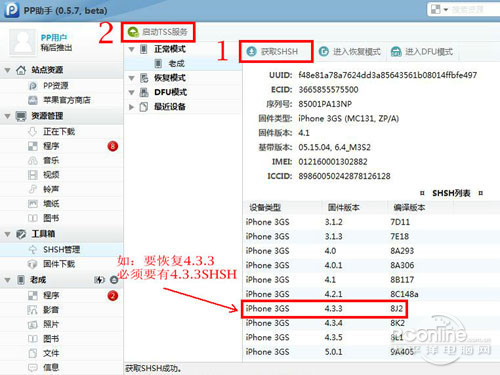Viewport: 500px width, 375px height.
Task: Click the ECID value 3665855575500
Action: pos(328,90)
